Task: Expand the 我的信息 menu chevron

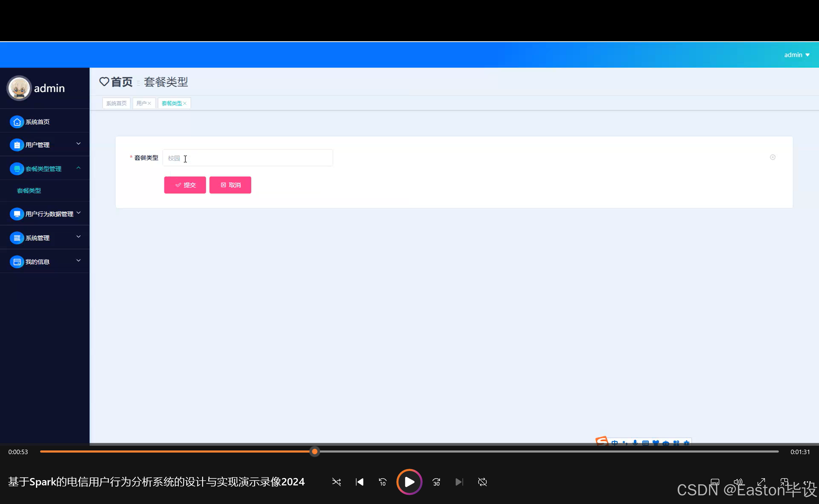Action: click(x=79, y=261)
